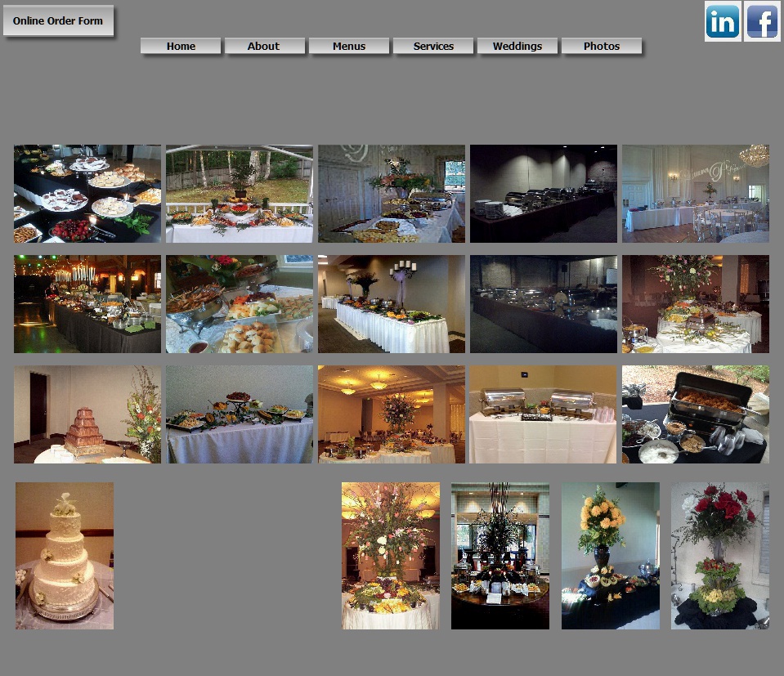The height and width of the screenshot is (676, 784).
Task: Open the string-lit hall buffet photo
Action: [87, 304]
